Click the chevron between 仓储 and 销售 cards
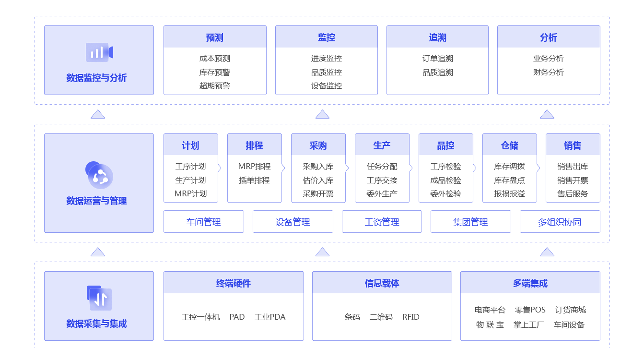 point(539,168)
